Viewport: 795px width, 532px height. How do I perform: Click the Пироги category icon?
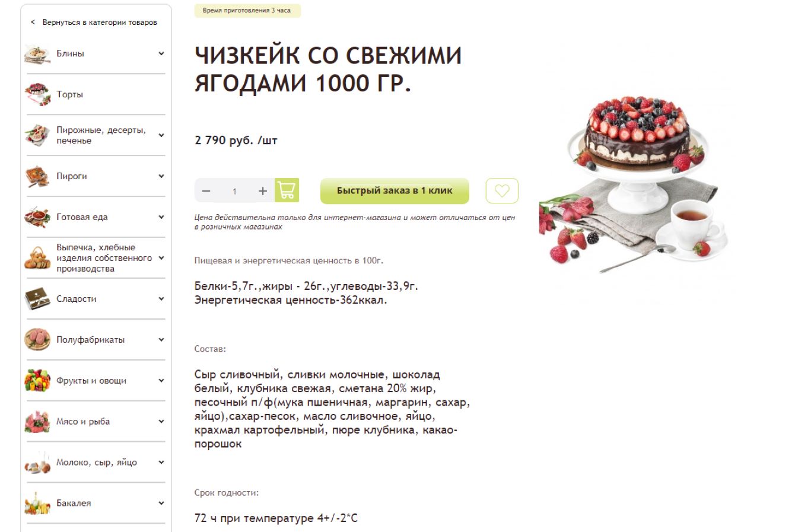(x=37, y=176)
